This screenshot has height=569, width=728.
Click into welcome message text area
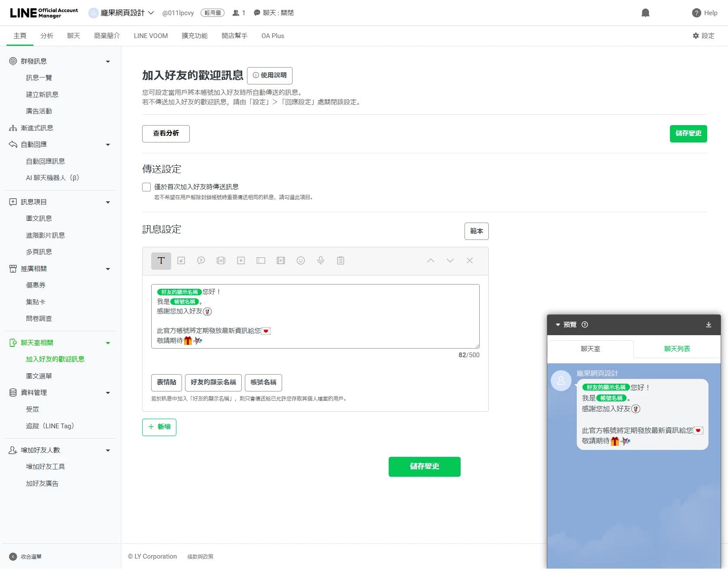pyautogui.click(x=315, y=317)
